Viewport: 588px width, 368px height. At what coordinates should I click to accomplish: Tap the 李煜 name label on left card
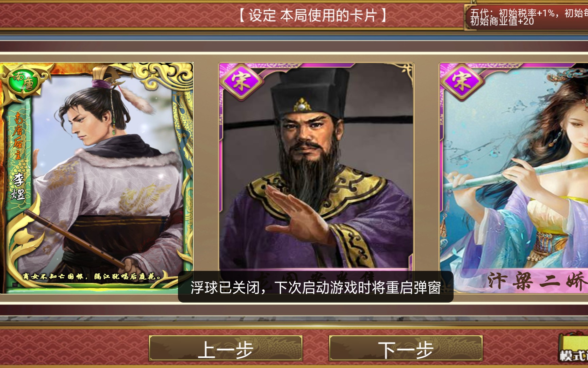18,186
